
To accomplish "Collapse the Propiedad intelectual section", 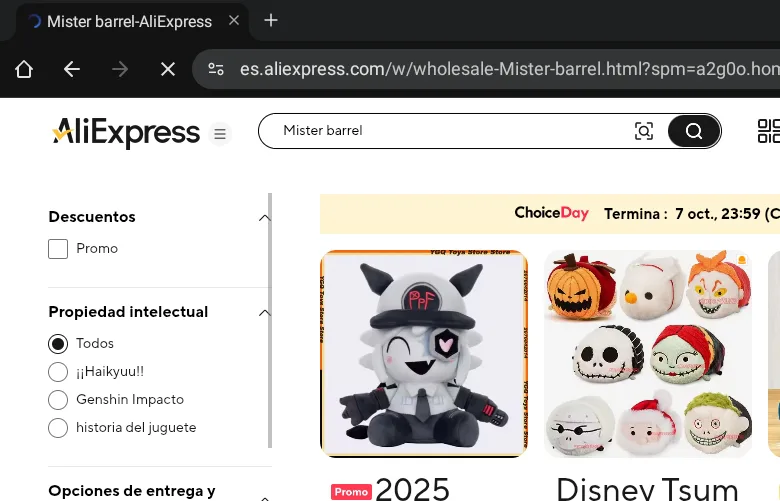I will click(x=264, y=312).
